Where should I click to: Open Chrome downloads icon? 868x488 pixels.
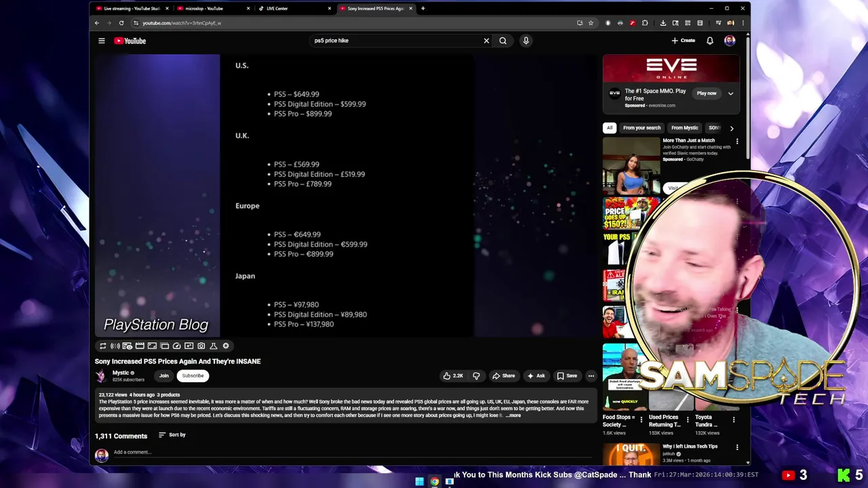pos(663,23)
